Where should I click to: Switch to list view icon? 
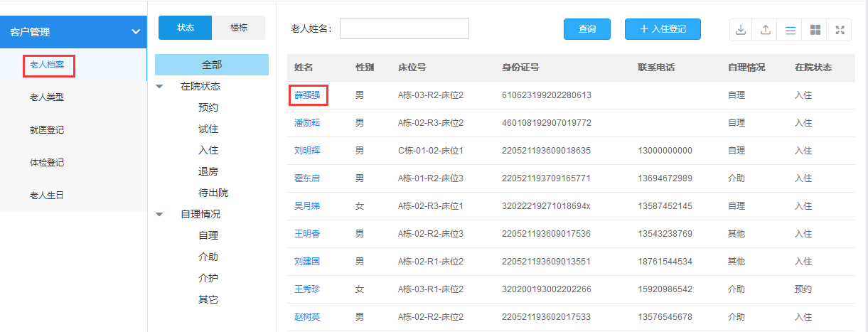pyautogui.click(x=790, y=30)
